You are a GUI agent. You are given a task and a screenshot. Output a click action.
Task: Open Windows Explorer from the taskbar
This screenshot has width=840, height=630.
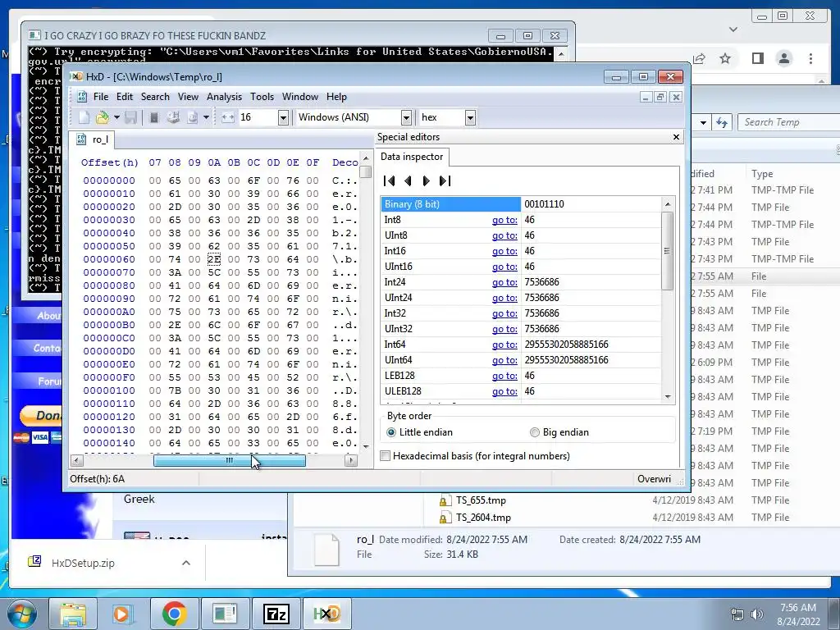pos(73,614)
